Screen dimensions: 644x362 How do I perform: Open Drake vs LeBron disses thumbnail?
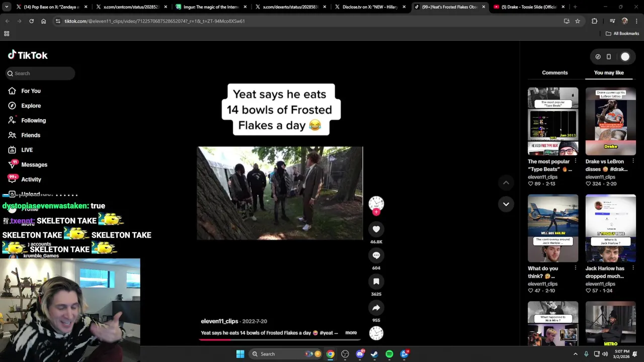point(610,121)
